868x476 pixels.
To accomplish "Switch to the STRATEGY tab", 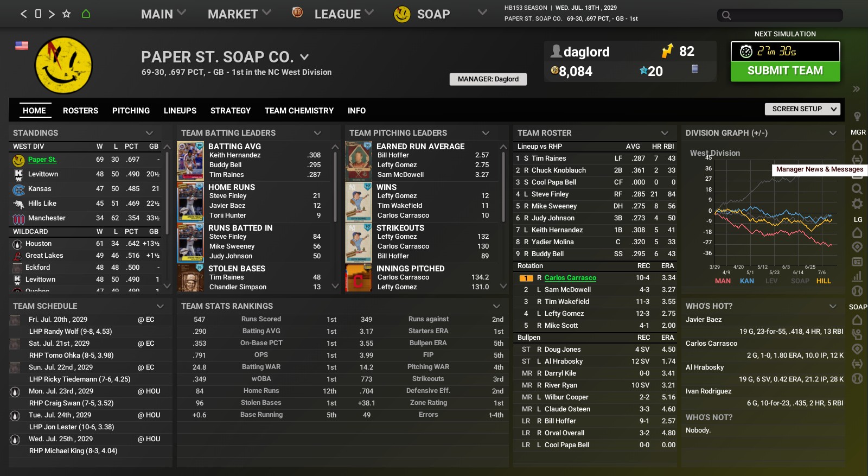I will (x=231, y=111).
